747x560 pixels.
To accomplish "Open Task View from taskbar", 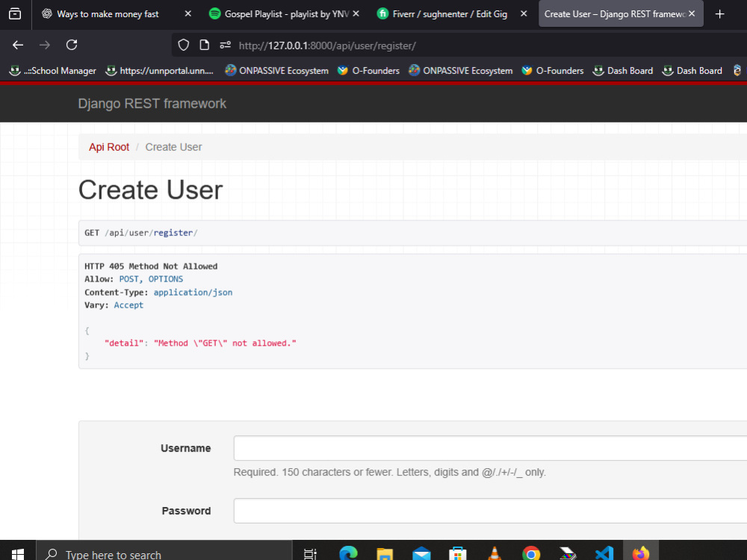I will (310, 553).
